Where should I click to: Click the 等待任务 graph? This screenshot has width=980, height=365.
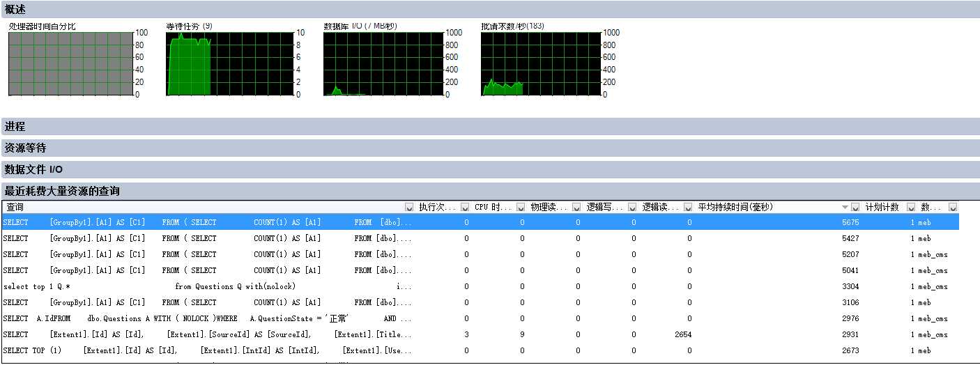click(x=231, y=63)
